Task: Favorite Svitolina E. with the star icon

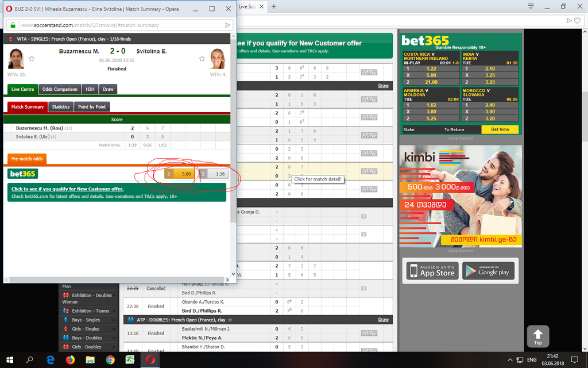Action: tap(202, 59)
